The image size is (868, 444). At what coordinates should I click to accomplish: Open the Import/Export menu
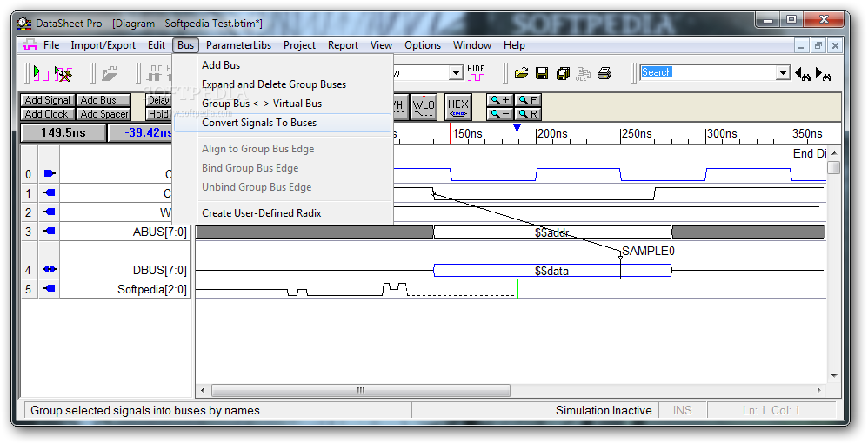click(x=103, y=45)
